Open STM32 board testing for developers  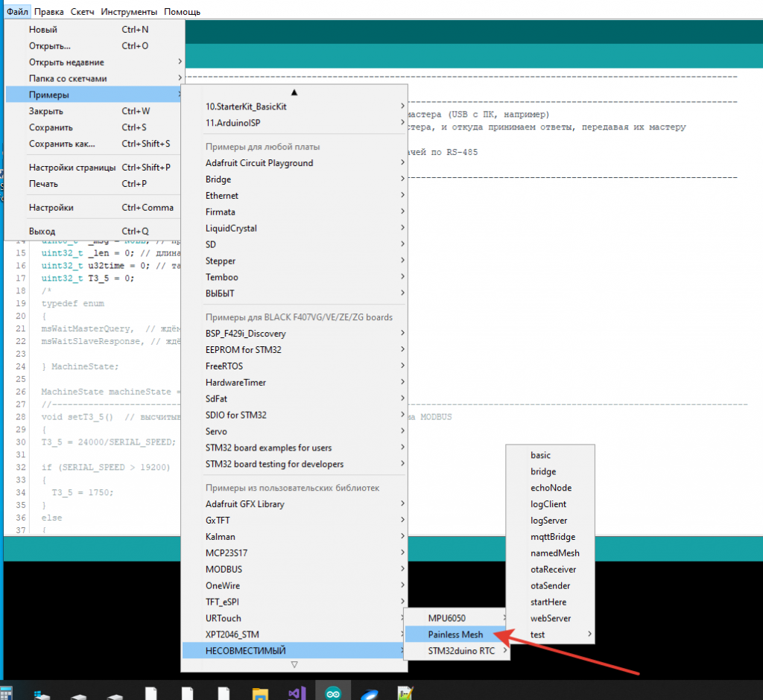[294, 464]
